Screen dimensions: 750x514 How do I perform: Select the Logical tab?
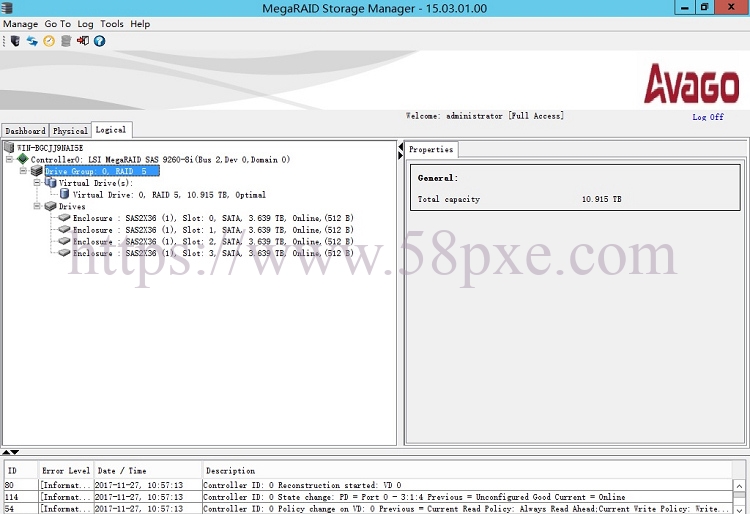(111, 130)
